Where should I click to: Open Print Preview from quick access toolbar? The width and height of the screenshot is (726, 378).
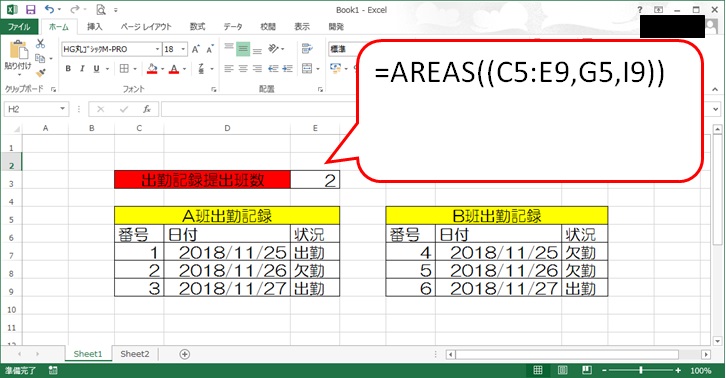pos(100,10)
